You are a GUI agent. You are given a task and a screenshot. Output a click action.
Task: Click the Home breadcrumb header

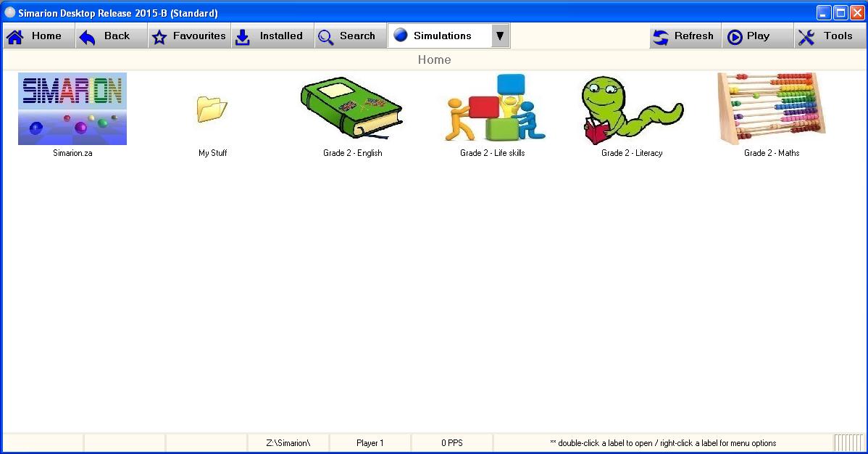[434, 59]
